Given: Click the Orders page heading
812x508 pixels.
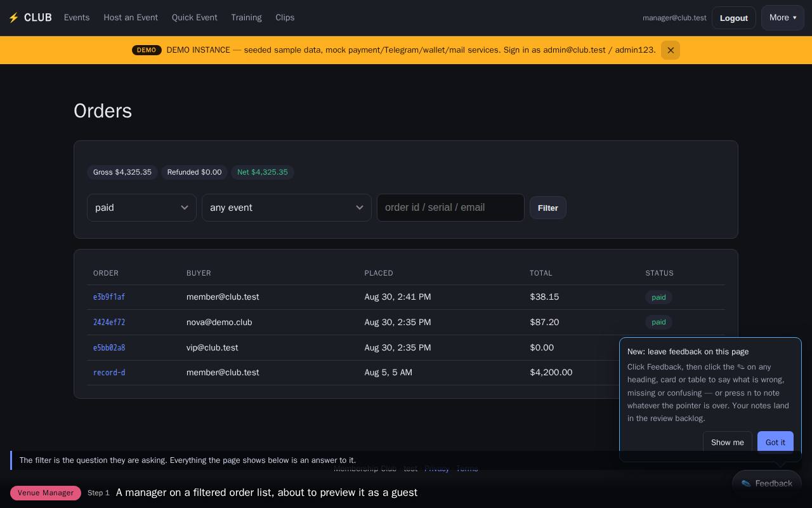Looking at the screenshot, I should point(103,111).
